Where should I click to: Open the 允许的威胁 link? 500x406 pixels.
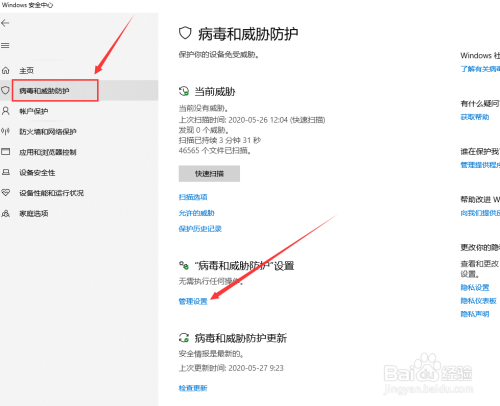pos(196,213)
